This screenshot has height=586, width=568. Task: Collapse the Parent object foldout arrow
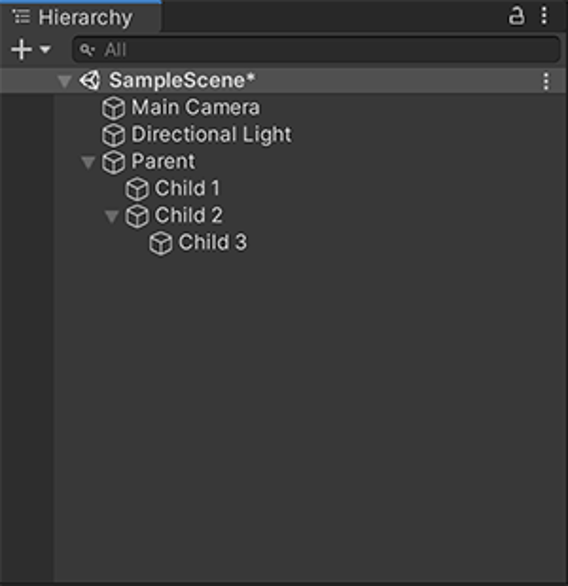pyautogui.click(x=88, y=163)
